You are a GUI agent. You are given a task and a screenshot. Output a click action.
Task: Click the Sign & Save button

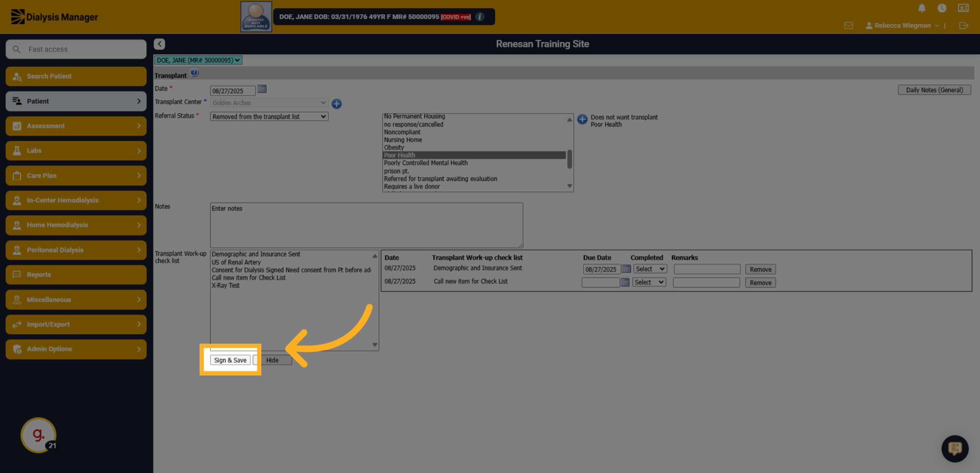(x=230, y=360)
